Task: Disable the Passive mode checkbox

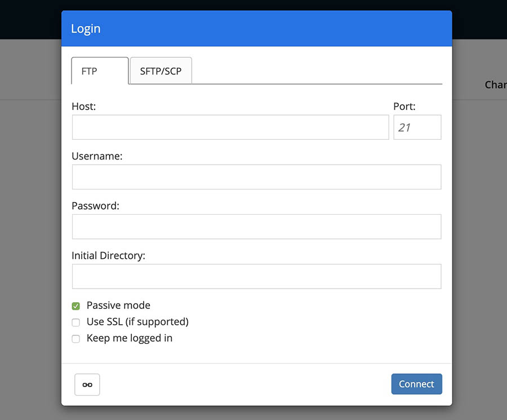Action: coord(75,306)
